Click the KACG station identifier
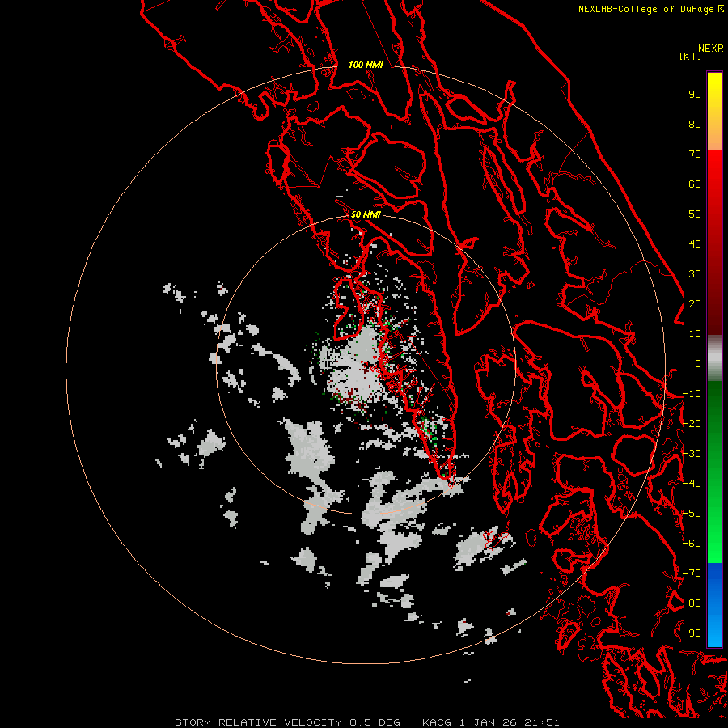Image resolution: width=728 pixels, height=728 pixels. point(437,722)
